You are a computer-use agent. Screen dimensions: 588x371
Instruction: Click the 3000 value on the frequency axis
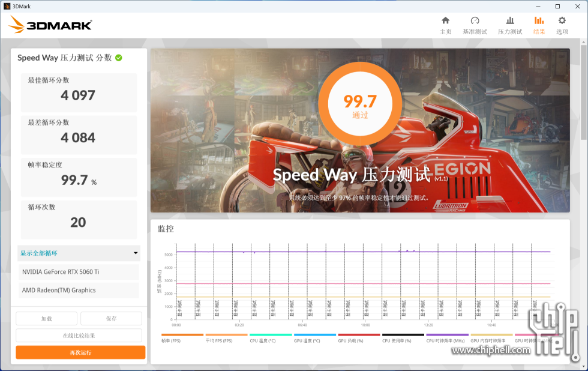click(169, 280)
